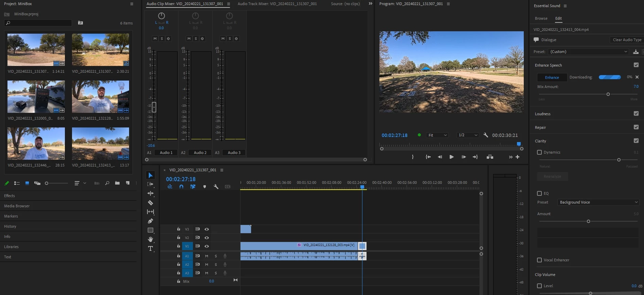Mute Audio 1 in Audio Clip Mixer
This screenshot has height=295, width=644.
[x=155, y=39]
